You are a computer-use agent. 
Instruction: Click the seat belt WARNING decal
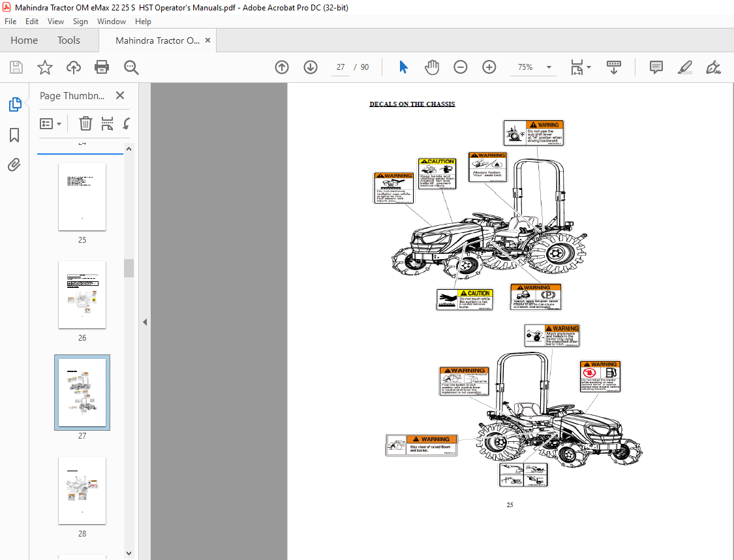[x=487, y=167]
